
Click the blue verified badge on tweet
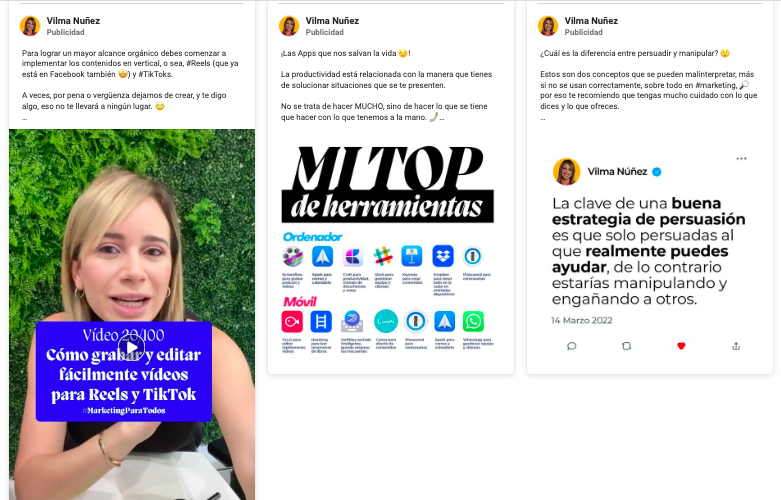click(x=657, y=172)
